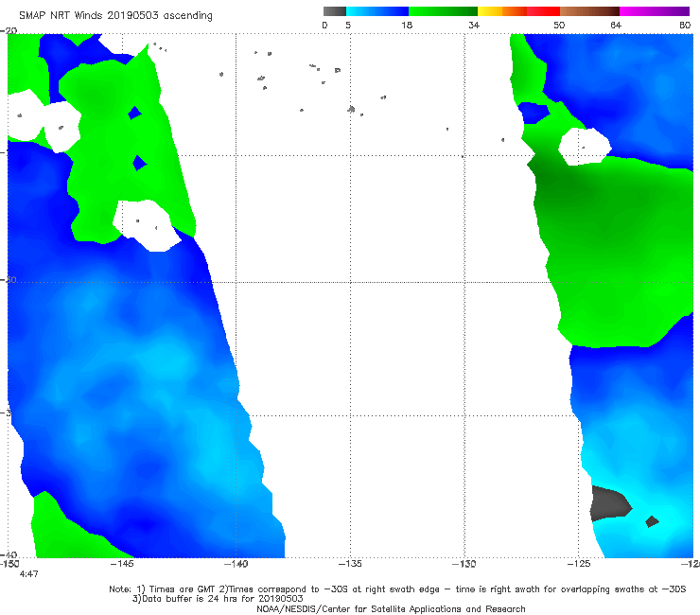This screenshot has height=615, width=700.
Task: Click the 'Data buffer is 24 hrs' note line
Action: (x=218, y=599)
